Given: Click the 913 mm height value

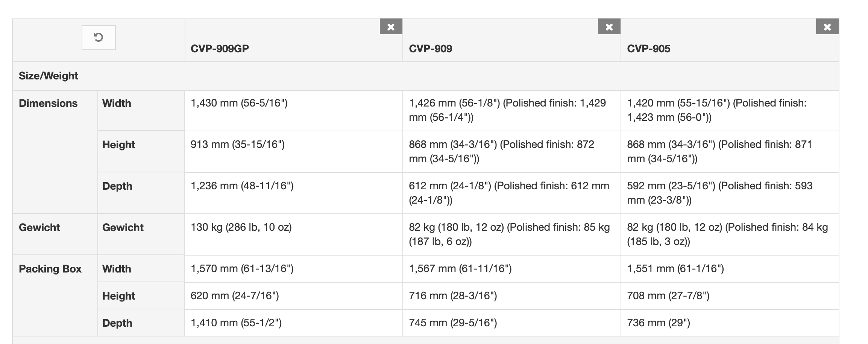Looking at the screenshot, I should point(238,145).
